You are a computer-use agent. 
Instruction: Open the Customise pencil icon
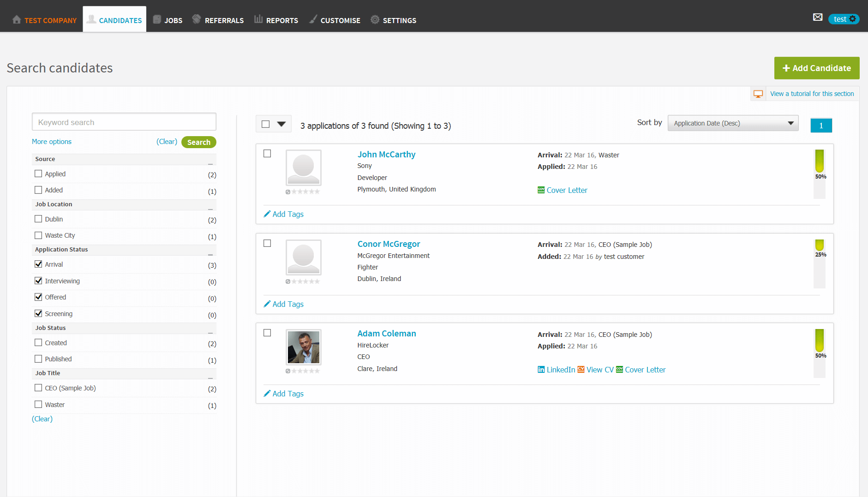(313, 19)
